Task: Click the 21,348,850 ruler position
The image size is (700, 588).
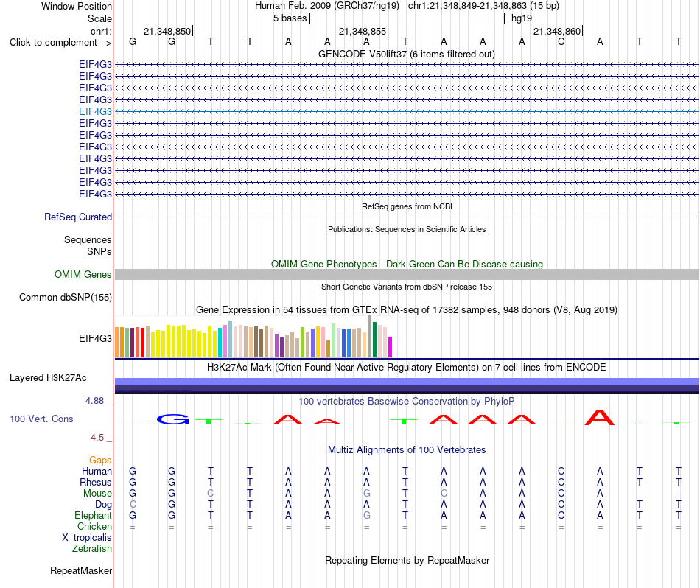Action: pyautogui.click(x=167, y=31)
